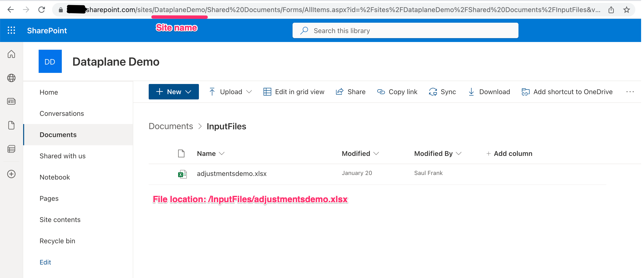Click the adjustmentsdemo.xlsx file link

click(x=231, y=173)
